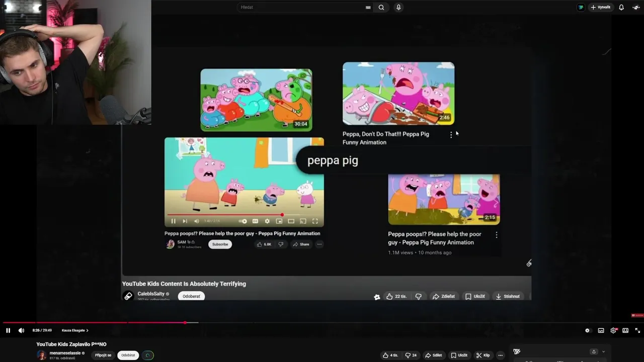Toggle the autoplay switch in player controls
Screen dimensions: 644x362
(x=587, y=330)
